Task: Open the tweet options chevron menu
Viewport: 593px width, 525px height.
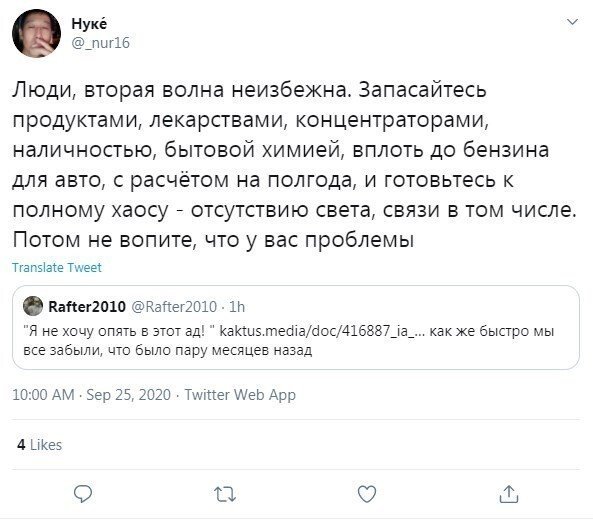Action: pos(573,22)
